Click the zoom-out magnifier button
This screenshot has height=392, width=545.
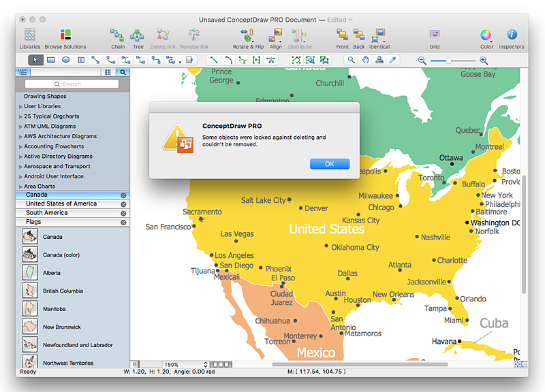(422, 61)
